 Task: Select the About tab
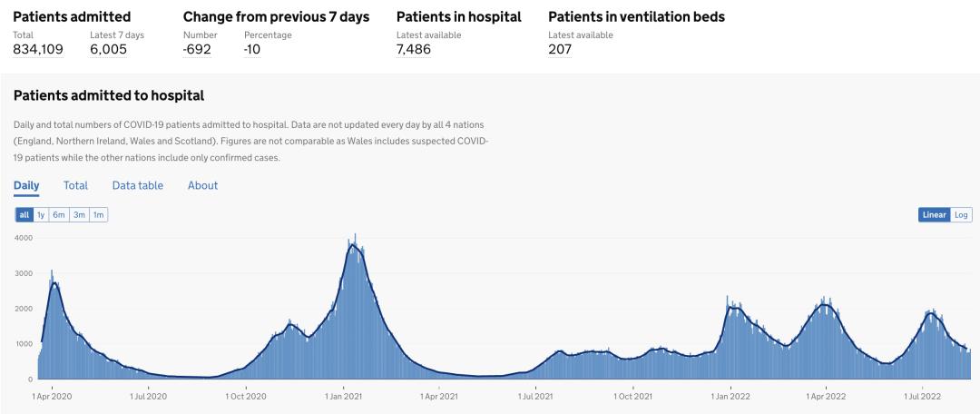(x=202, y=185)
